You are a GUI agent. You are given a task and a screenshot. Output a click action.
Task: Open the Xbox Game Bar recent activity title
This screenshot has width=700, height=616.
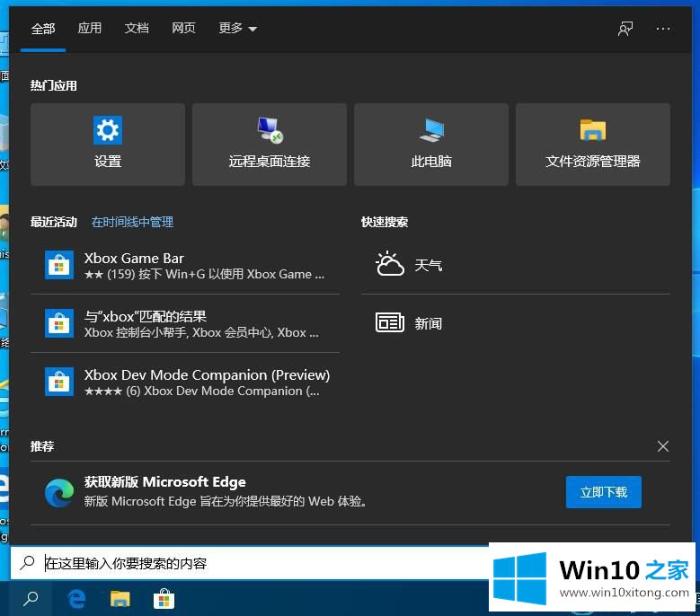pos(134,259)
